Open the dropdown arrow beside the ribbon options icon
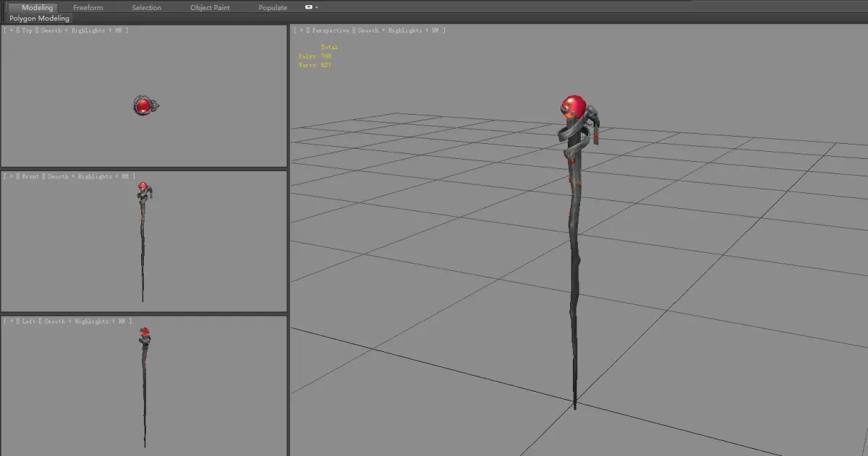This screenshot has width=868, height=456. (317, 7)
